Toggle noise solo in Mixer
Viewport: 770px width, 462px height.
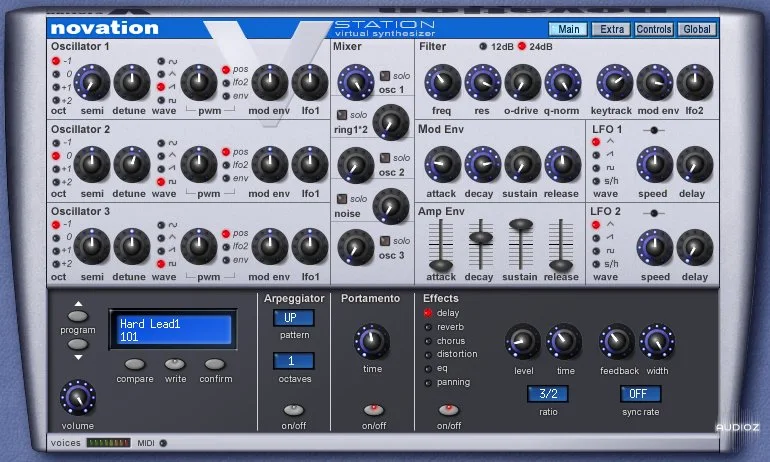pos(342,199)
